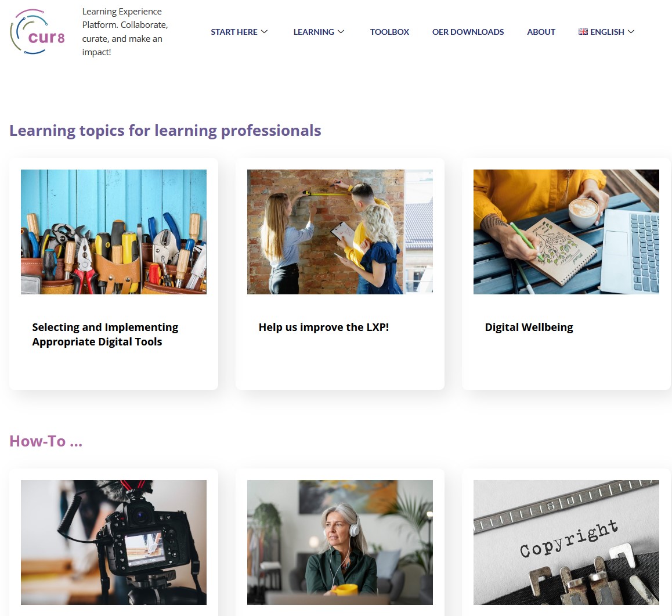Screen dimensions: 672x616
Task: Click the cur8 logo icon
Action: click(x=38, y=32)
